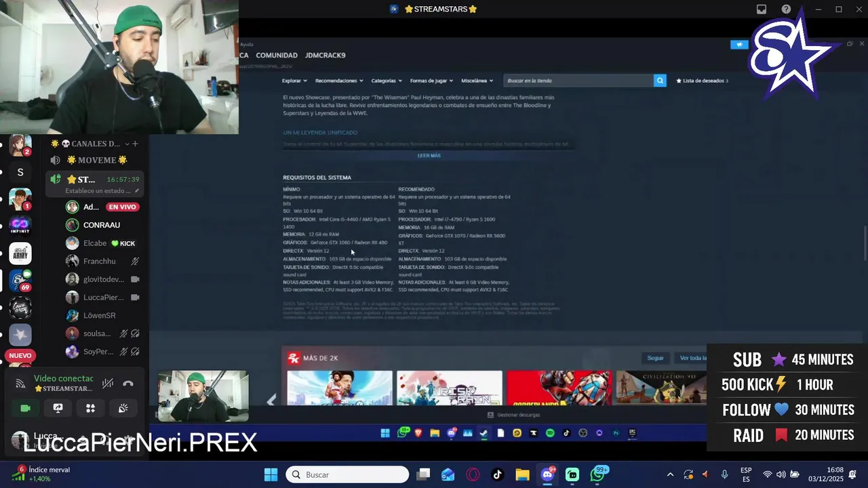Expand description with LEER MÁS

coord(429,156)
